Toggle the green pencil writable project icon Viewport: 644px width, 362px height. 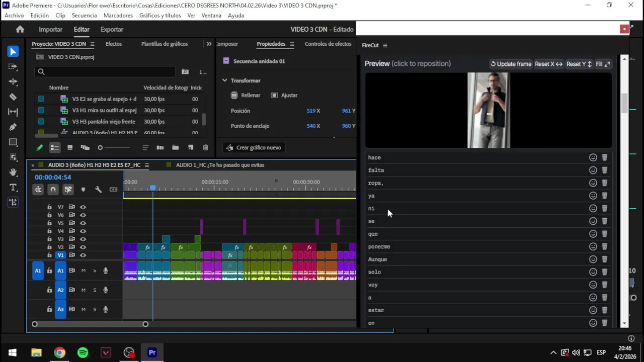[39, 147]
